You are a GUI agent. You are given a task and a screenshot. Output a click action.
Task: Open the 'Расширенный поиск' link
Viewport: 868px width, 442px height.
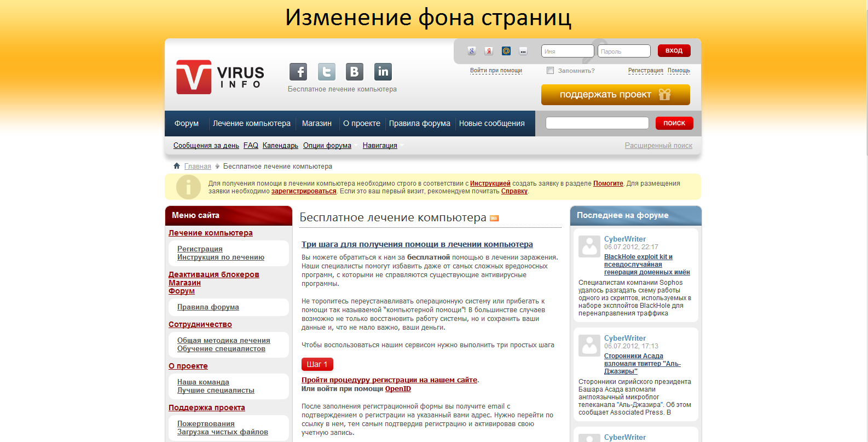coord(658,146)
